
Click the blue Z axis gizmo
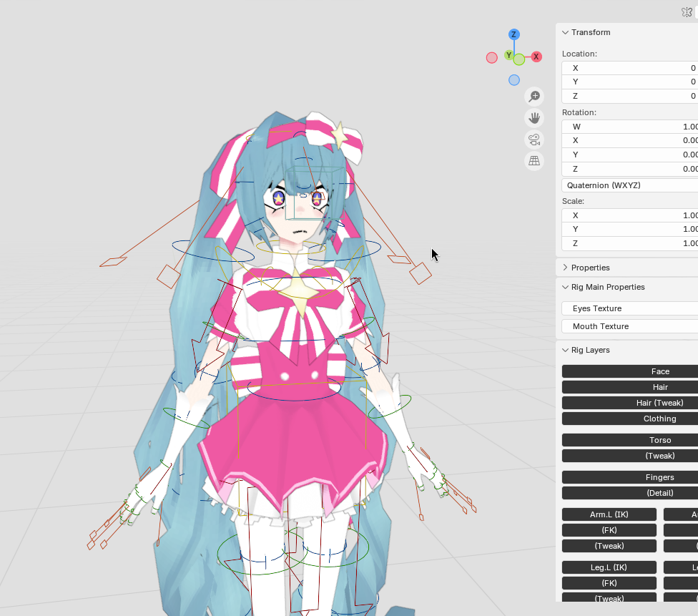tap(514, 34)
